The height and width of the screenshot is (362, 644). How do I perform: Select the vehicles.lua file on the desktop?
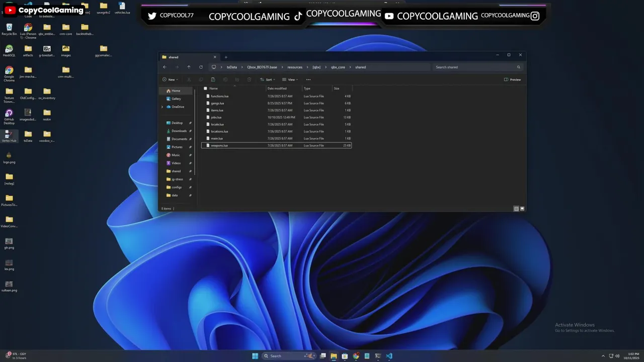(x=122, y=8)
